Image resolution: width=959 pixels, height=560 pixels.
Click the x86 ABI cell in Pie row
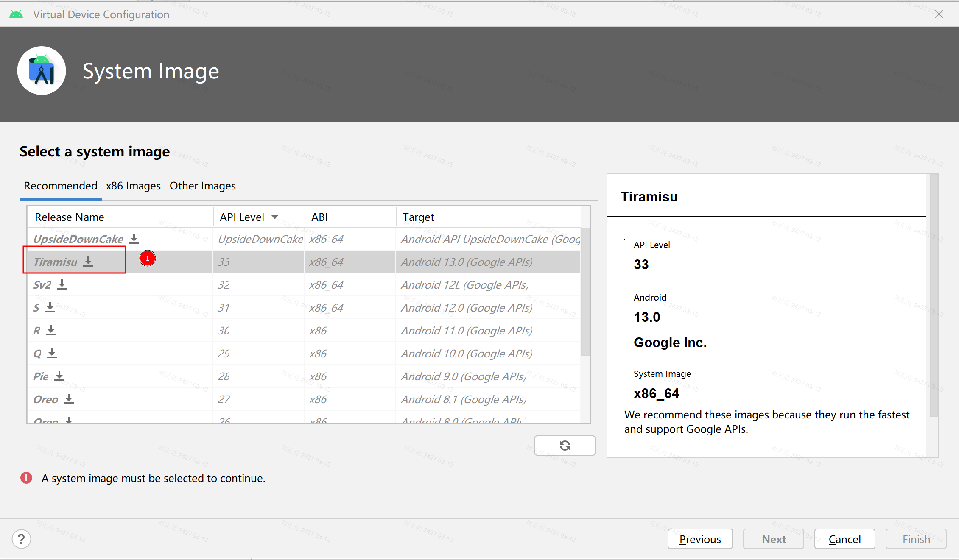click(350, 376)
